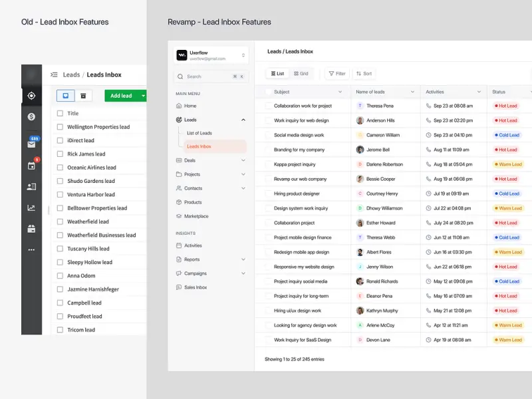This screenshot has height=399, width=532.
Task: Click the Search input field
Action: (x=206, y=76)
